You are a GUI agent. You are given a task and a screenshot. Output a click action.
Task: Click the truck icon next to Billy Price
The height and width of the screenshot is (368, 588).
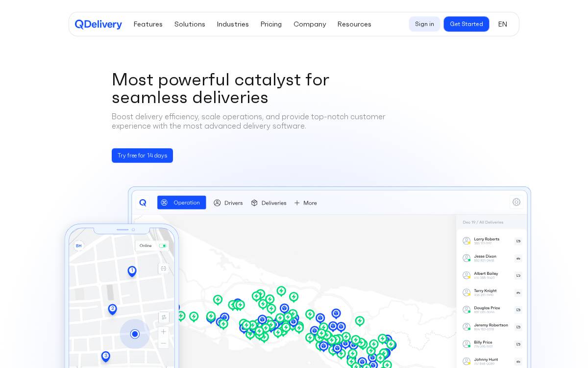click(x=518, y=344)
